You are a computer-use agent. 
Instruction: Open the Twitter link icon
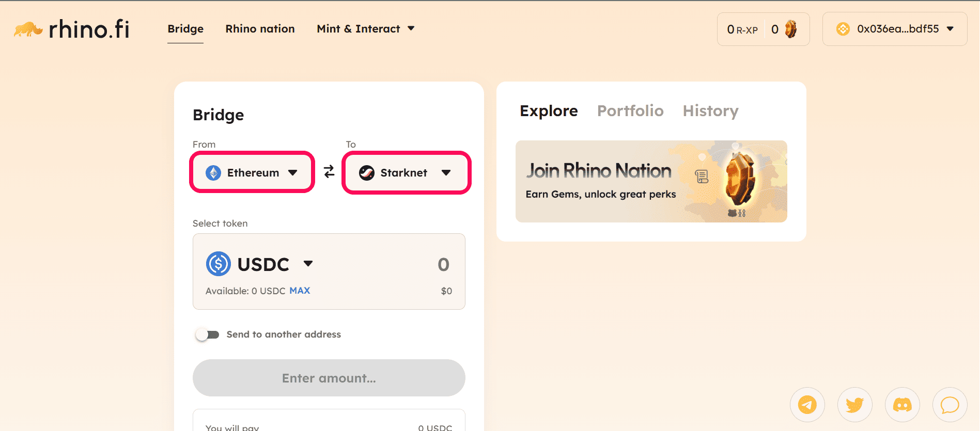(x=855, y=405)
